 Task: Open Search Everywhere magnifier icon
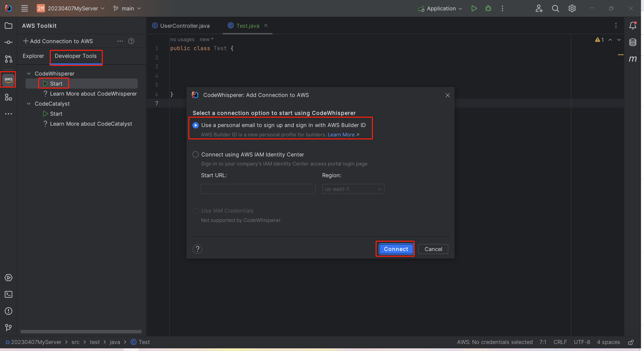click(x=555, y=8)
